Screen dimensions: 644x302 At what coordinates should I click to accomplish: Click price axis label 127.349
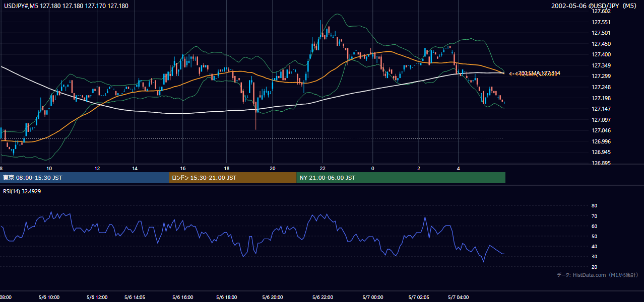pos(602,65)
